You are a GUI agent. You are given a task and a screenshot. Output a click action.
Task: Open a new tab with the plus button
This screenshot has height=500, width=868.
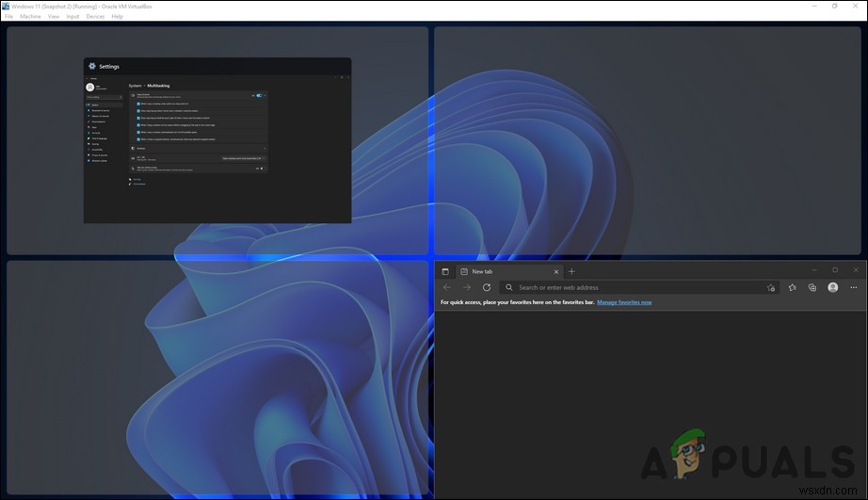pyautogui.click(x=571, y=271)
